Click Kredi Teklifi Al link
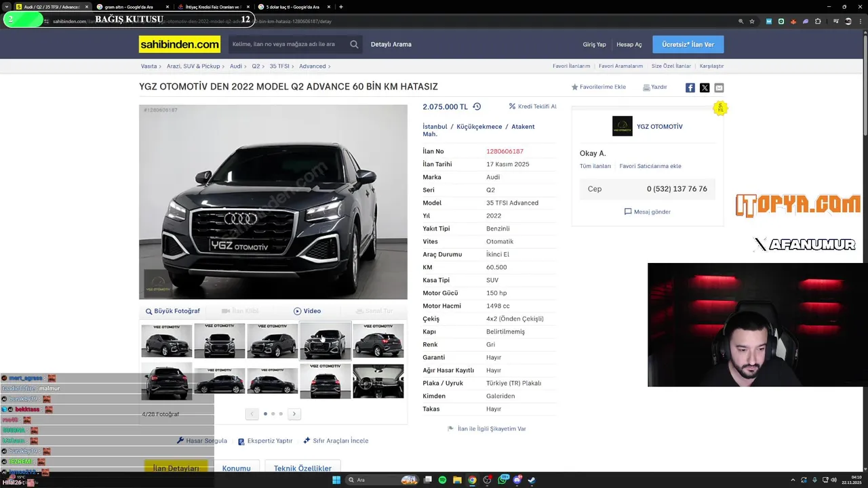The image size is (868, 488). click(532, 106)
